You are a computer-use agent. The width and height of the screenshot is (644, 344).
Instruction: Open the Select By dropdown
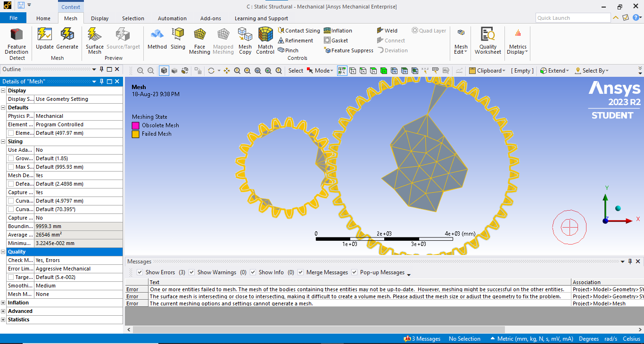pyautogui.click(x=592, y=71)
